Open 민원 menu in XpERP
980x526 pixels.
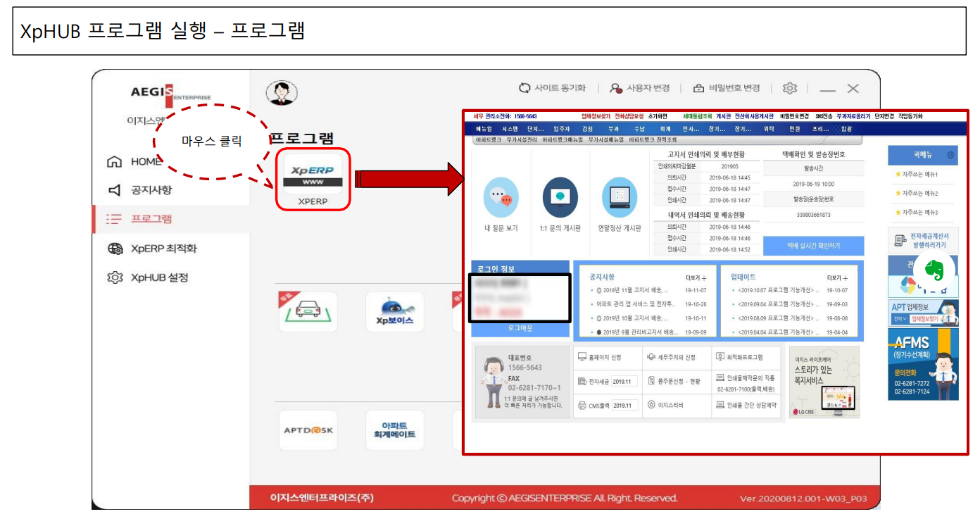[x=795, y=129]
